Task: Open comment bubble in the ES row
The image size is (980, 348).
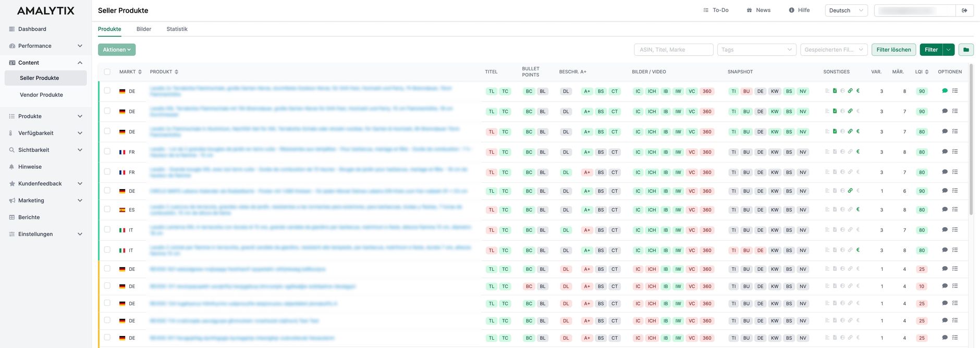Action: (x=945, y=209)
